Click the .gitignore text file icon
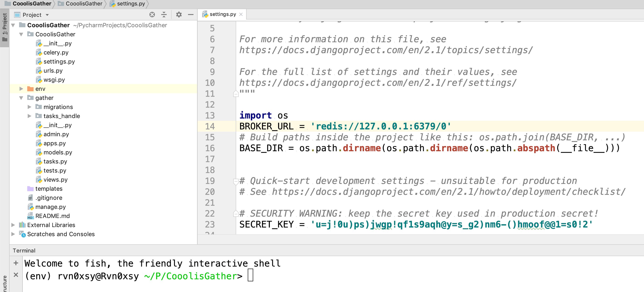Viewport: 644px width, 292px height. [30, 198]
